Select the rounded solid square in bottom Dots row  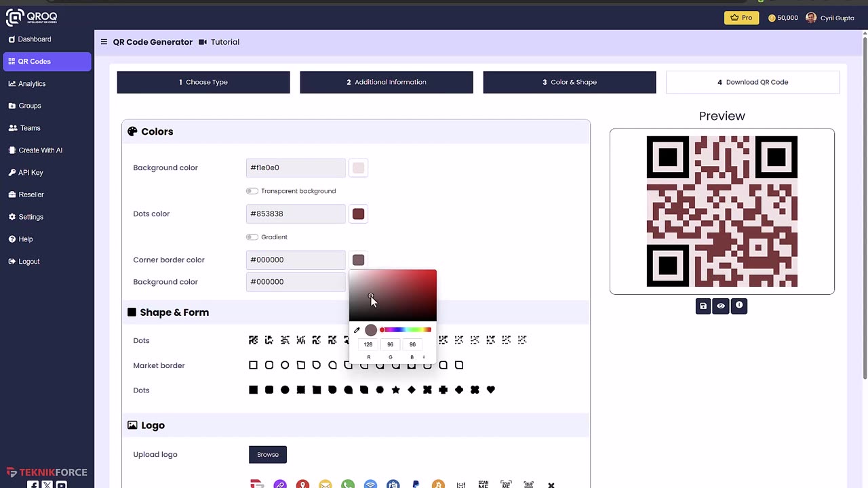point(269,390)
